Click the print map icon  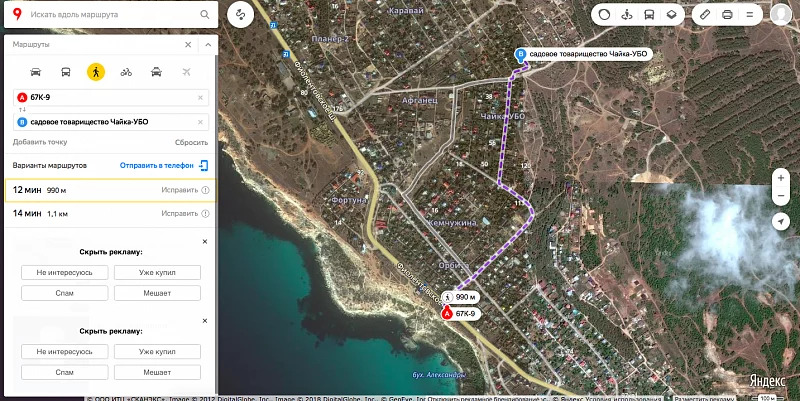click(727, 15)
